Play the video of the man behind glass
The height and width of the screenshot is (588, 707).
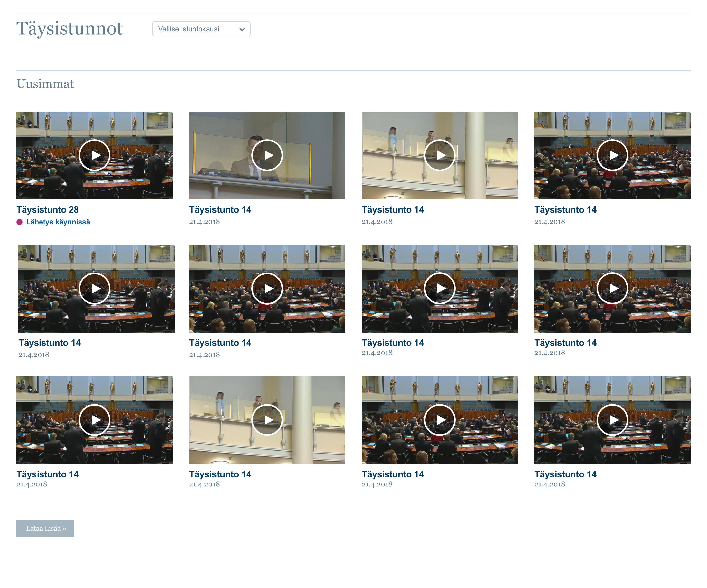click(x=267, y=155)
